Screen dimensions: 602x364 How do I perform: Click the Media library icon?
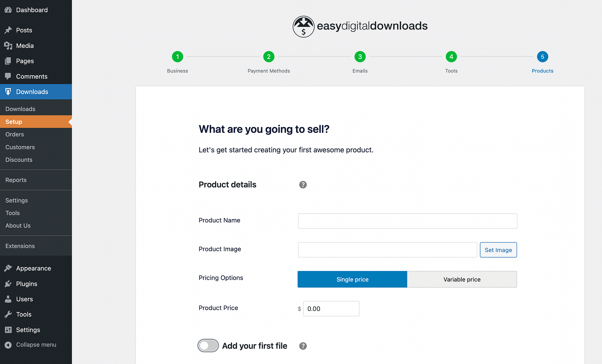pos(8,45)
